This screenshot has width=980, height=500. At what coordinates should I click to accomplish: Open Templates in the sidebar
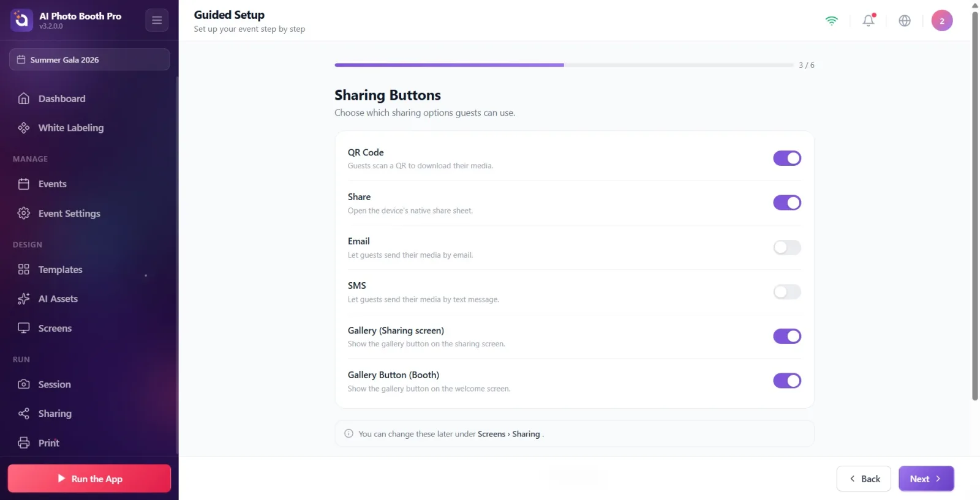89,269
